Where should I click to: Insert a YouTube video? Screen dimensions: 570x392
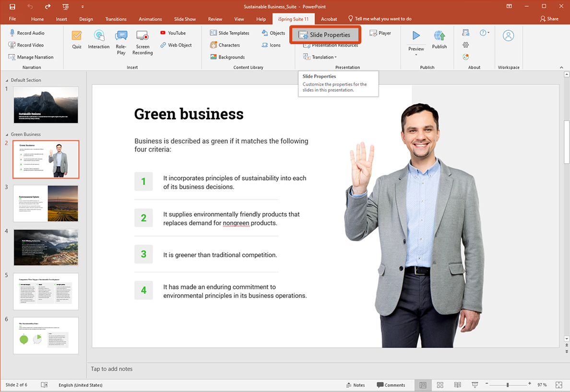(173, 33)
